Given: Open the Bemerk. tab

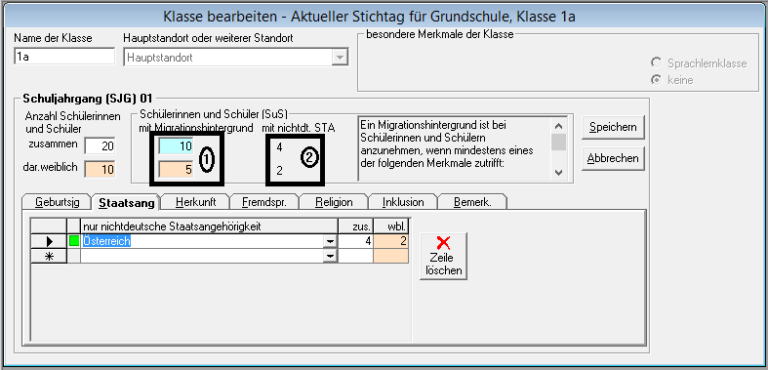Looking at the screenshot, I should [x=473, y=202].
